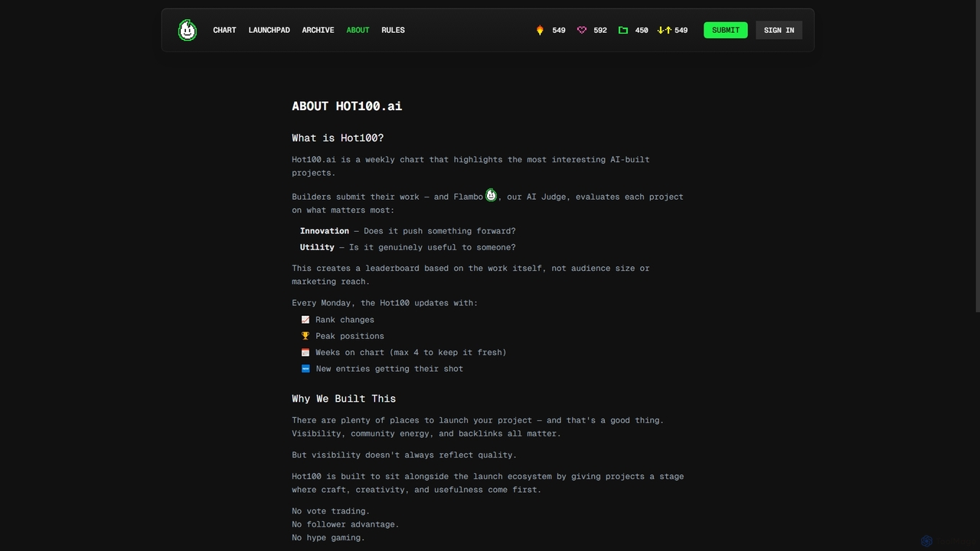Screen dimensions: 980x551
Task: Select the ABOUT nav item
Action: click(358, 30)
